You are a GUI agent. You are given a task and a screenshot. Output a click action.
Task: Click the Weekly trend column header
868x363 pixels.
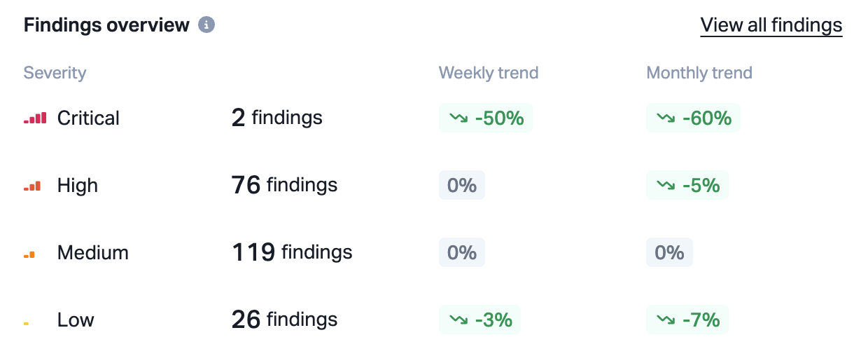tap(489, 73)
